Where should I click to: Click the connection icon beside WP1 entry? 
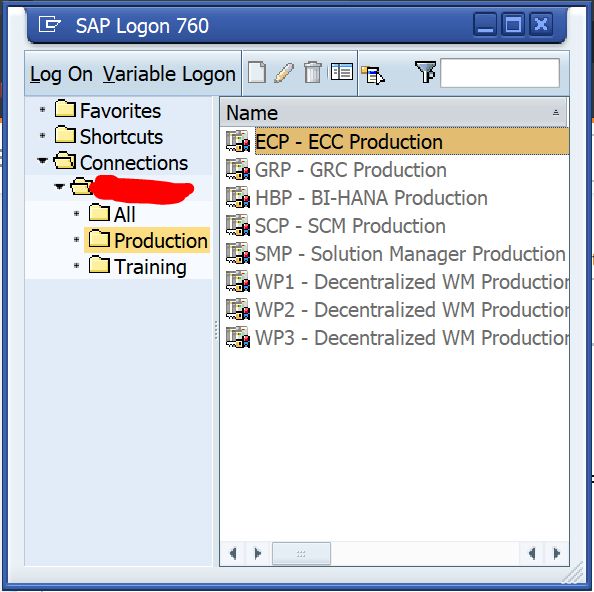pyautogui.click(x=238, y=281)
